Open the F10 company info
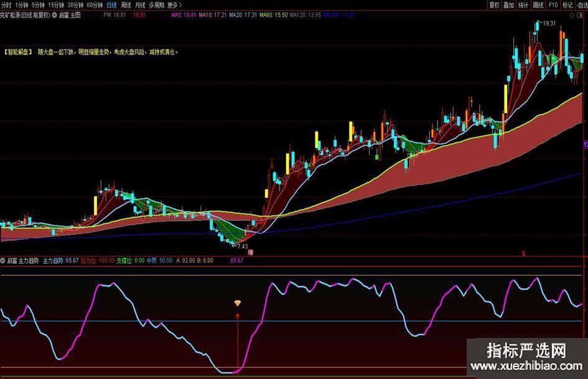The image size is (588, 379). 553,5
